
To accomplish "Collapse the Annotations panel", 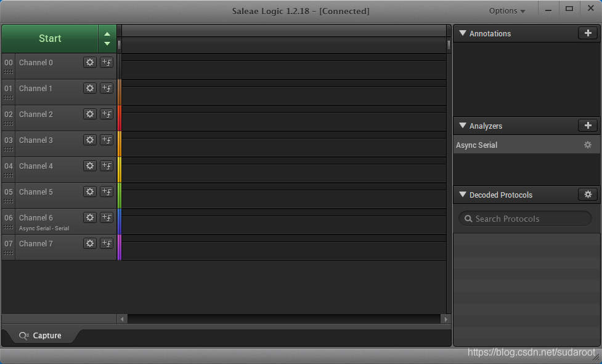I will [x=463, y=33].
